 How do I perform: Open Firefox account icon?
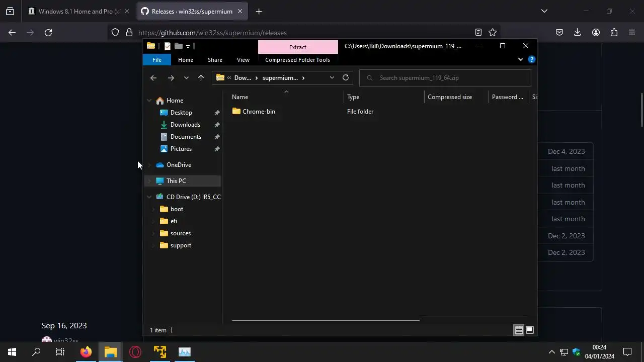click(596, 33)
